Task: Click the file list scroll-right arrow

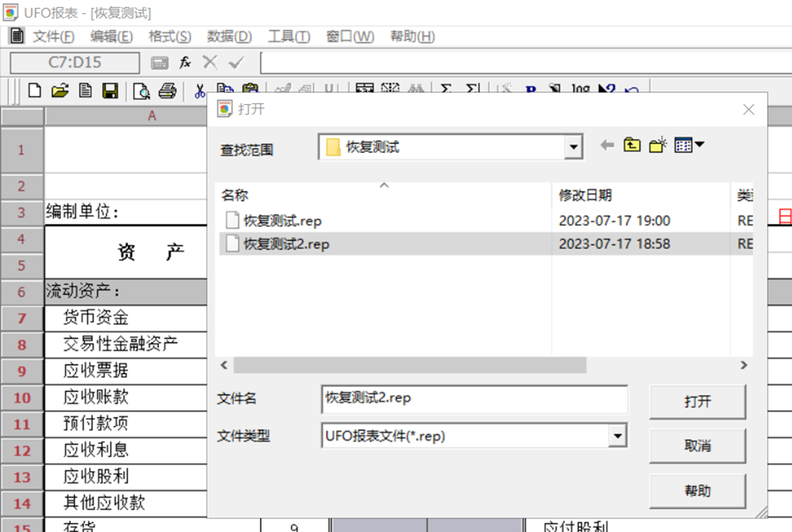Action: click(x=744, y=365)
